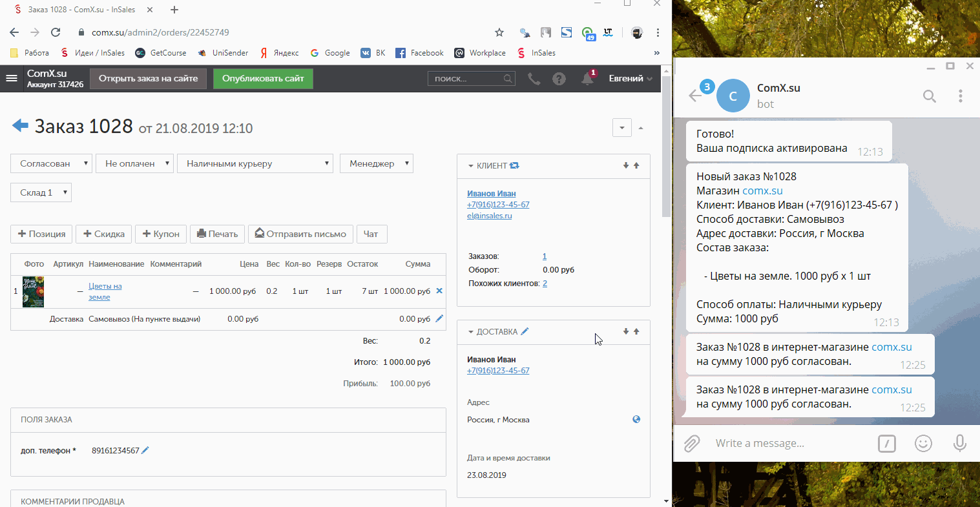This screenshot has height=507, width=980.
Task: Click the swap client icon next to КЛИЕНТ
Action: tap(514, 165)
